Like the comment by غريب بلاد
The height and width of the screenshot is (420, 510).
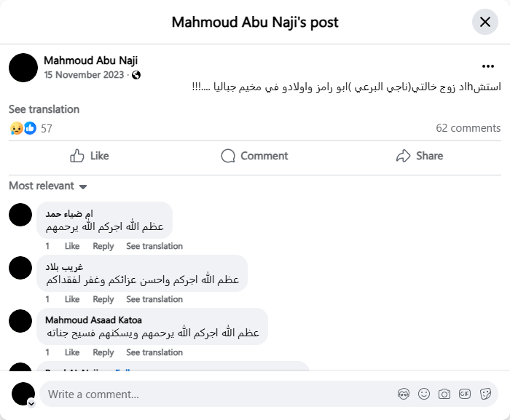(x=72, y=299)
